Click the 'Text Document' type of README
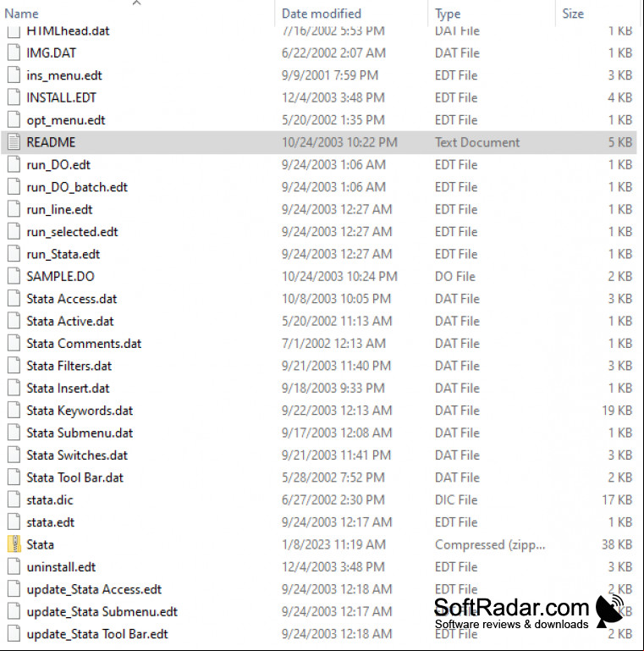This screenshot has height=651, width=644. 477,142
